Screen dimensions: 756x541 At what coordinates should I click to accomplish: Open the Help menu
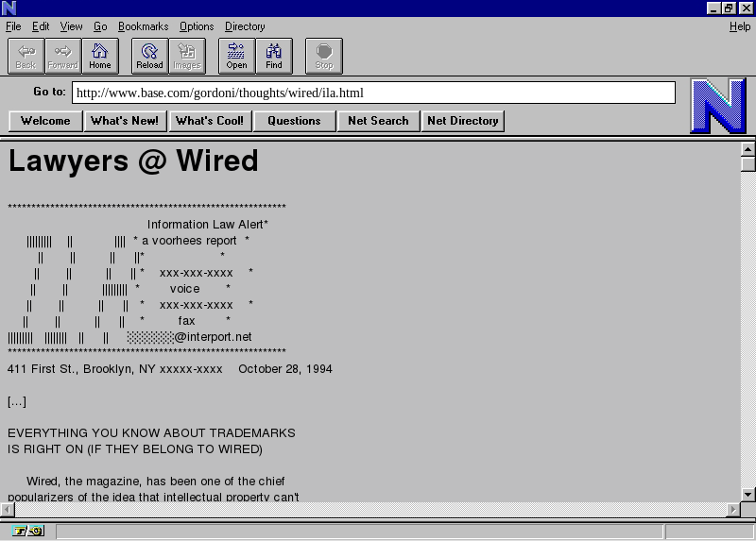coord(739,26)
